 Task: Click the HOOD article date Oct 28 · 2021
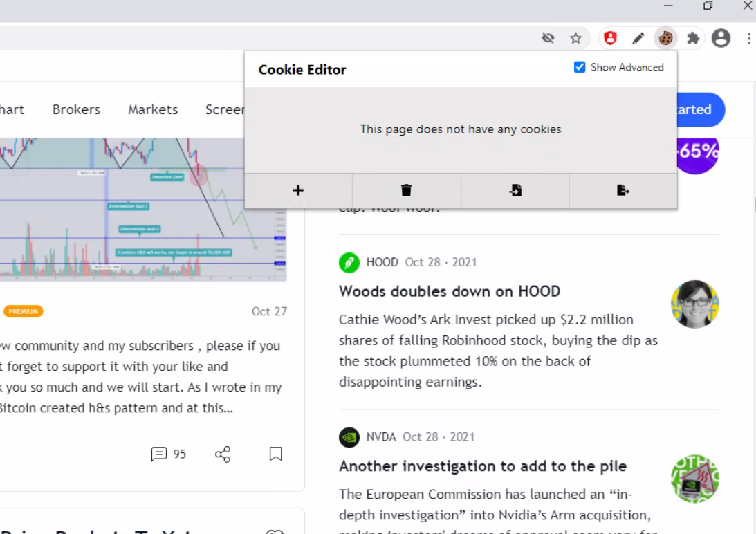(441, 262)
